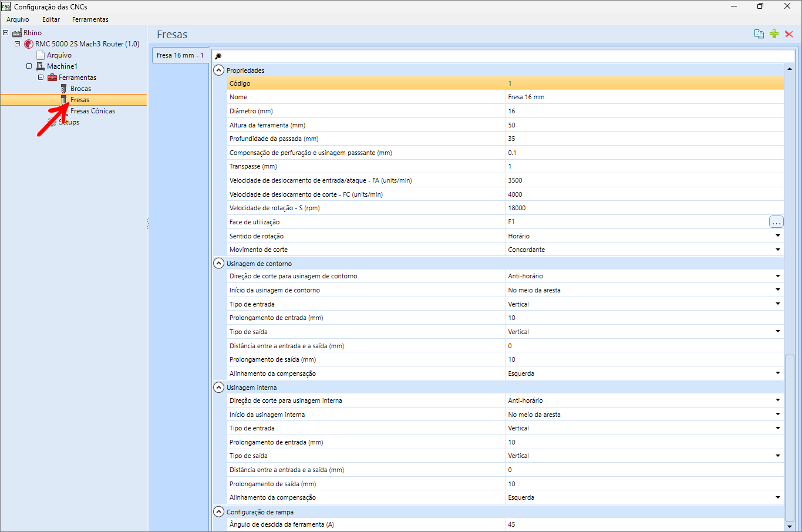Edit Velocidade de deslocamento de entrada value 3500
The image size is (802, 532).
(x=645, y=180)
